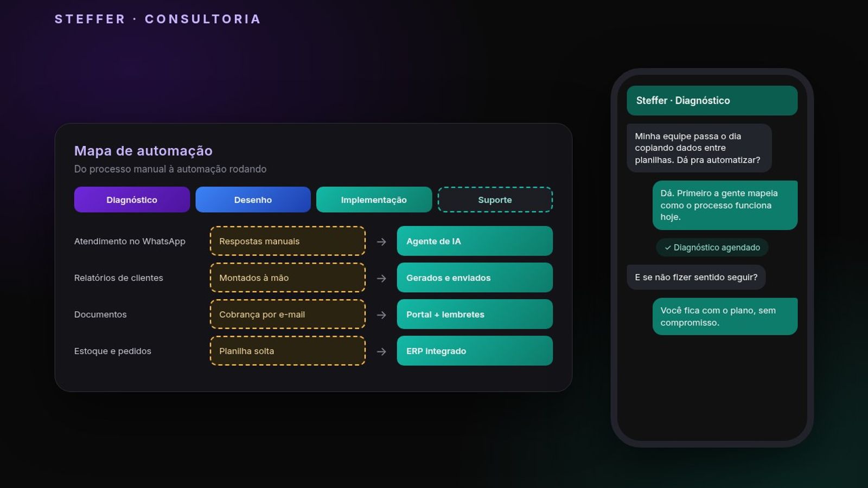Open the Gerados e enviados card
The width and height of the screenshot is (868, 488).
pos(475,278)
